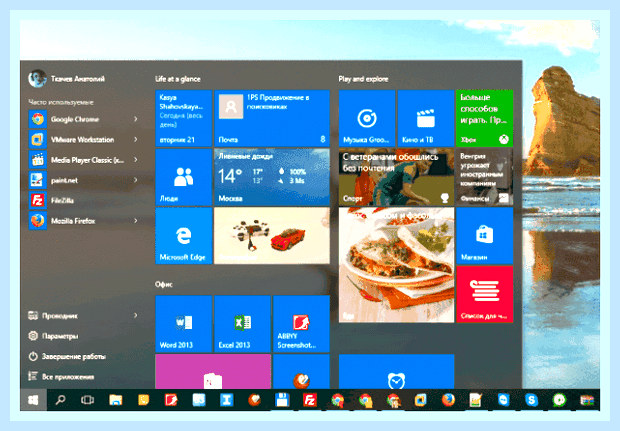
Task: Expand Google Chrome jump list arrow
Action: (136, 119)
